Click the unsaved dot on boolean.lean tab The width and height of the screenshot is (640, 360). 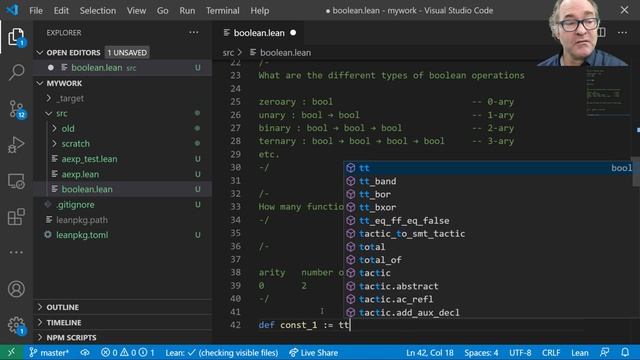tap(293, 33)
